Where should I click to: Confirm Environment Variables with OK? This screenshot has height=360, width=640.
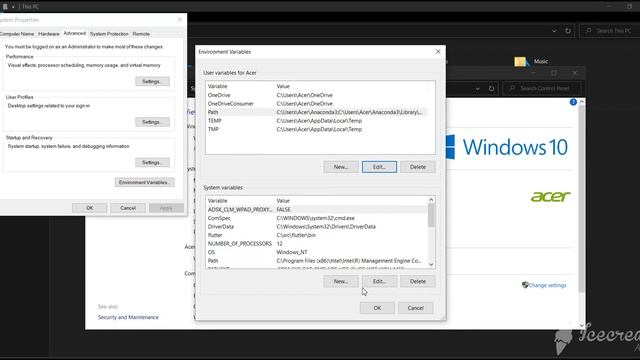(x=377, y=308)
